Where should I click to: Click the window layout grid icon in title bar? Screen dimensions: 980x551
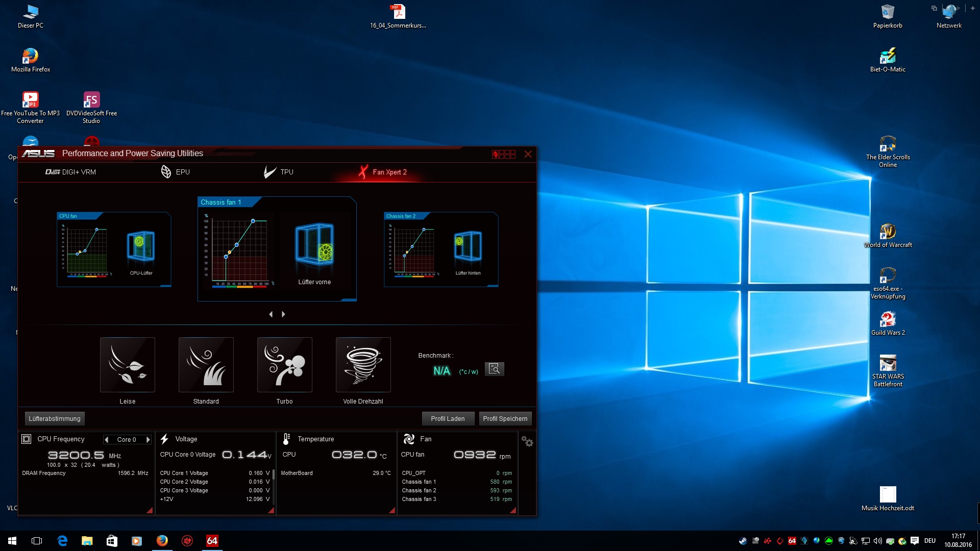(x=504, y=154)
